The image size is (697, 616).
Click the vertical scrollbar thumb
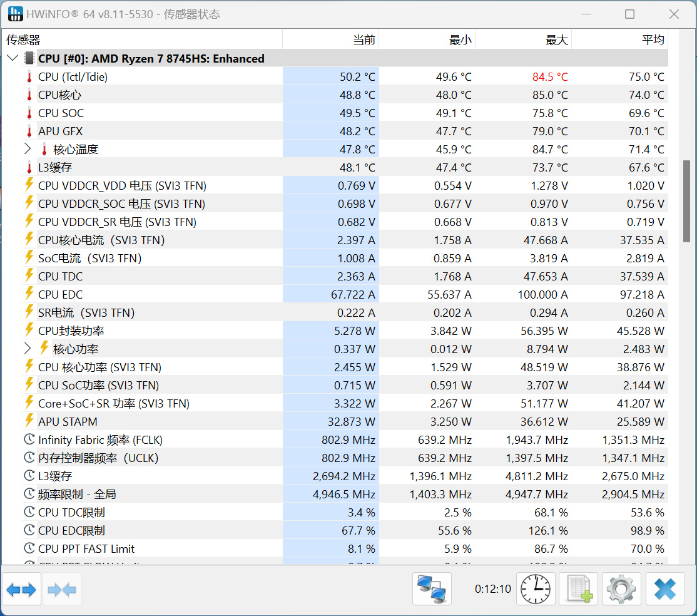(687, 201)
